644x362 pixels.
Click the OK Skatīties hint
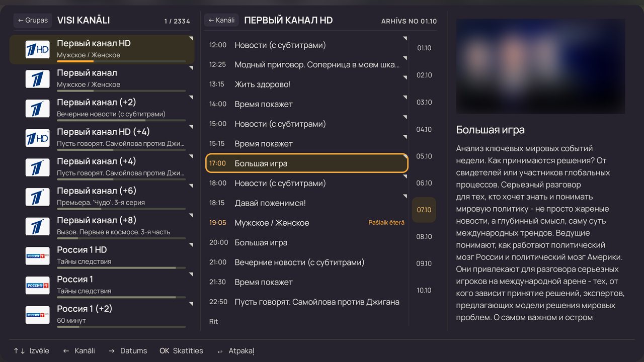(181, 351)
